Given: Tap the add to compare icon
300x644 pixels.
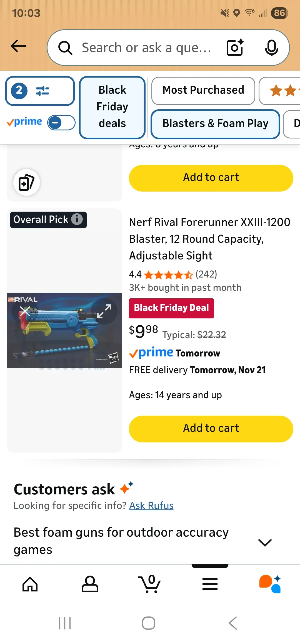Looking at the screenshot, I should tap(27, 183).
